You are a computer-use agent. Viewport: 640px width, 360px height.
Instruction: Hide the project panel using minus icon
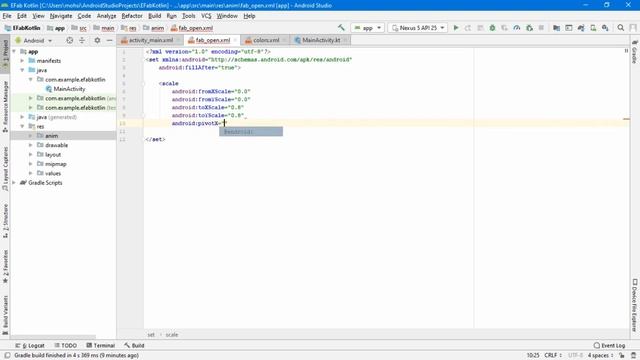(109, 40)
